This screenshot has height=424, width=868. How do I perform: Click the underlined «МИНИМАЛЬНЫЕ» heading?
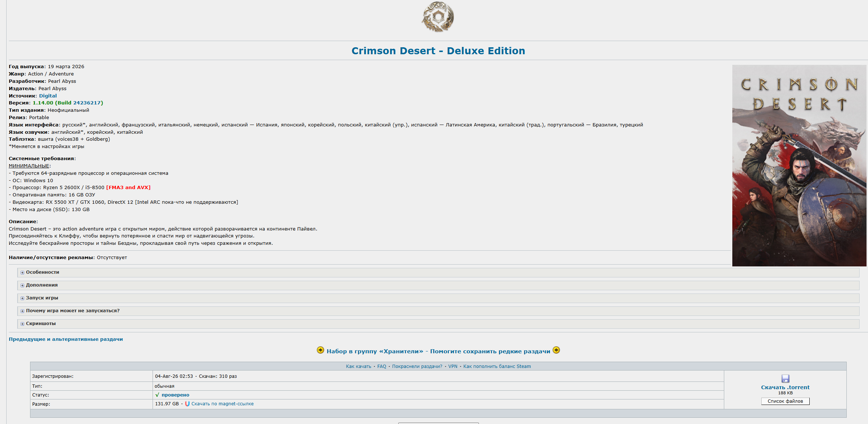coord(29,166)
